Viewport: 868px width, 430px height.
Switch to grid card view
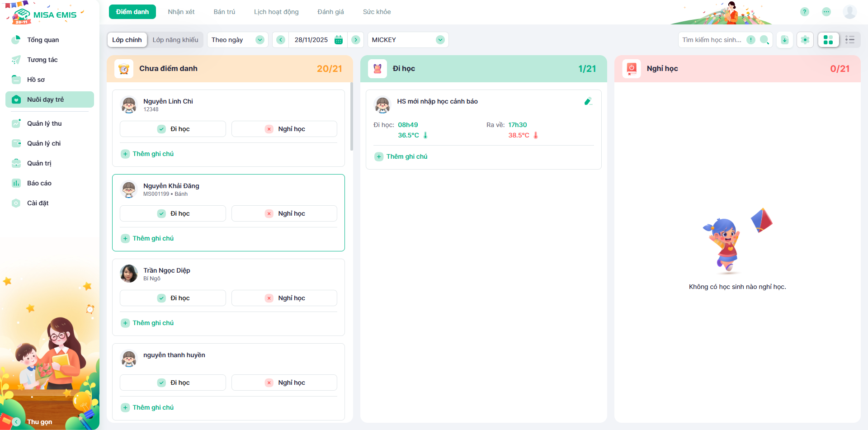point(828,40)
